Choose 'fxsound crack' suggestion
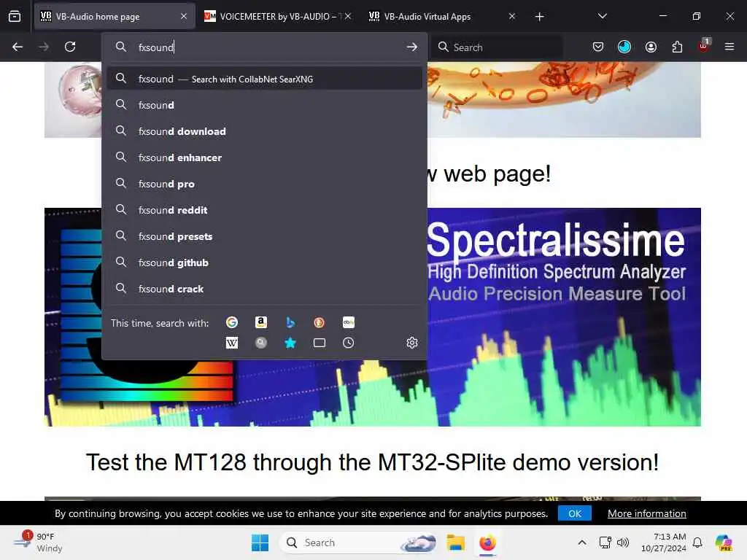 point(264,289)
